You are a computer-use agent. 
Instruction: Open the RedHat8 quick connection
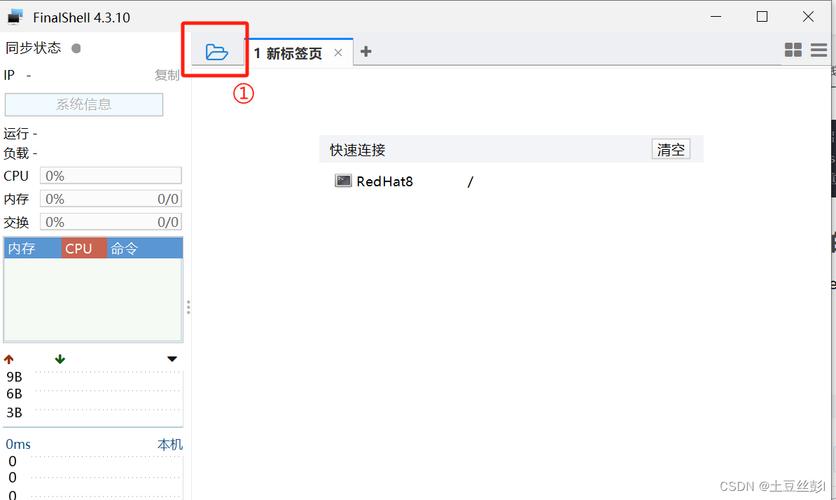pyautogui.click(x=384, y=182)
